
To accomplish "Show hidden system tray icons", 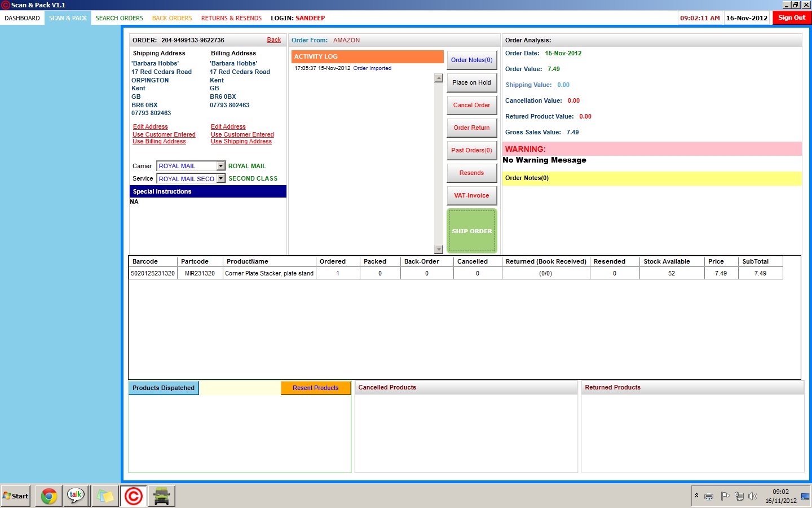I will click(x=697, y=496).
